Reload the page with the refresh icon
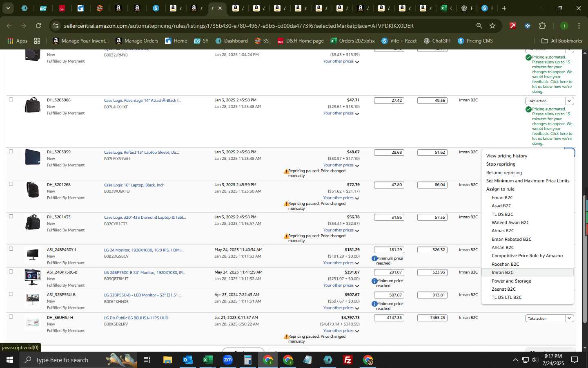This screenshot has width=588, height=368. [x=38, y=26]
